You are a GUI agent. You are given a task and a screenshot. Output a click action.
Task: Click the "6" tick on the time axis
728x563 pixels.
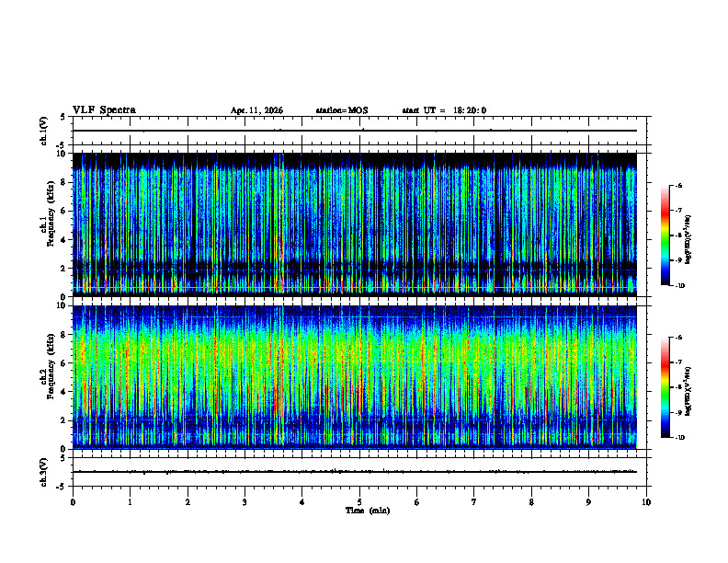click(x=417, y=502)
